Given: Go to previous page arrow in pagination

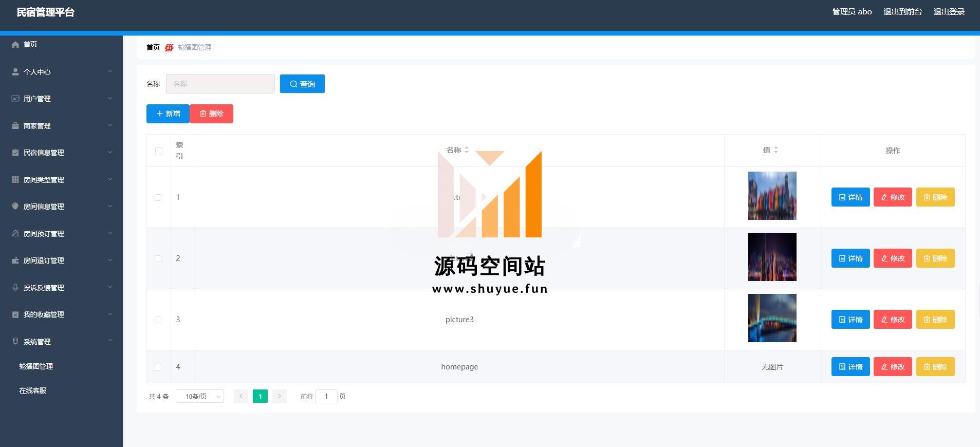Looking at the screenshot, I should click(241, 396).
